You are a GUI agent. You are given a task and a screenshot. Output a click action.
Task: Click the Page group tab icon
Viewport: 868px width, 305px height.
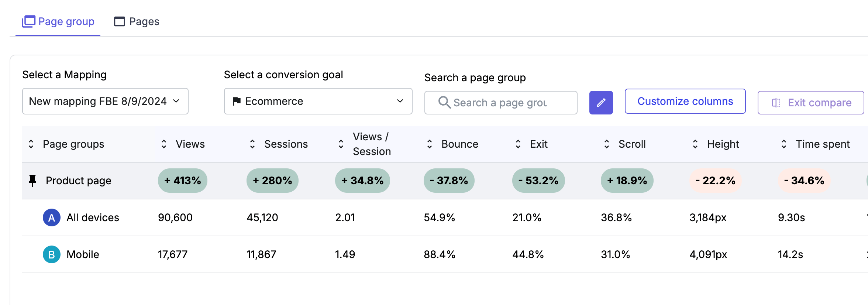(28, 21)
